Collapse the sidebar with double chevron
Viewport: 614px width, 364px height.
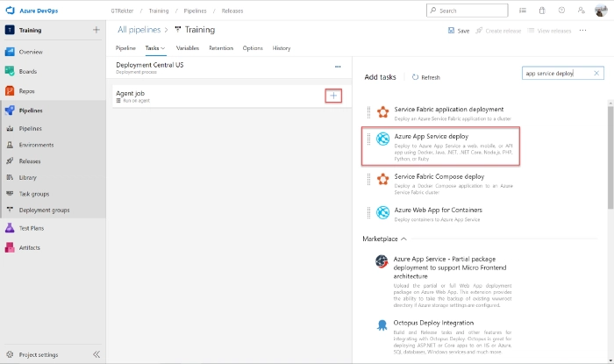pyautogui.click(x=96, y=354)
